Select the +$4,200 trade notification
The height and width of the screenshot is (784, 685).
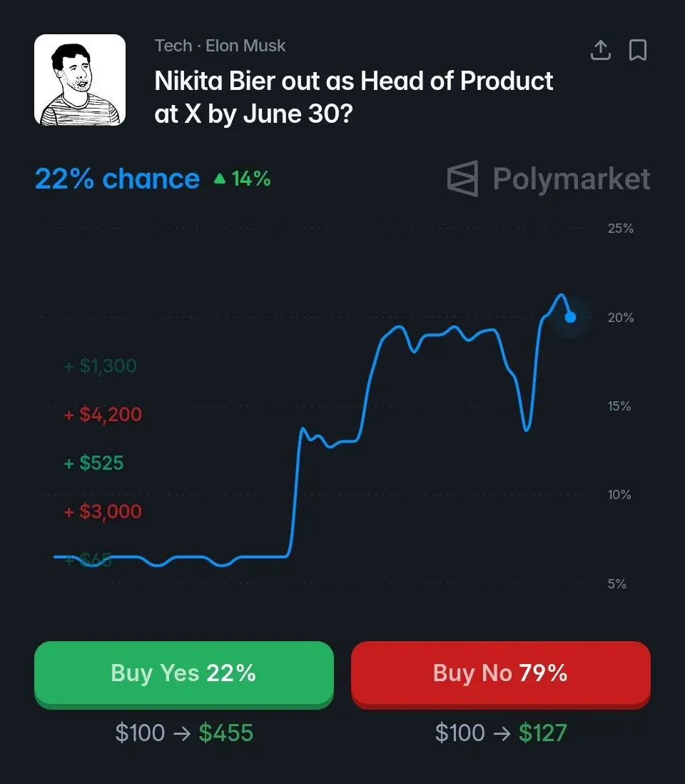click(x=103, y=415)
